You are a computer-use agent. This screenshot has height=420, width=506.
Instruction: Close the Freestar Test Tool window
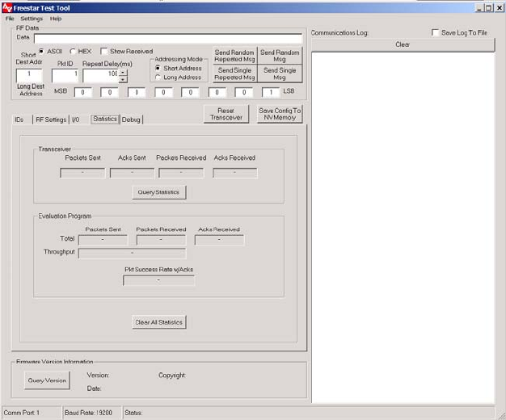click(500, 8)
